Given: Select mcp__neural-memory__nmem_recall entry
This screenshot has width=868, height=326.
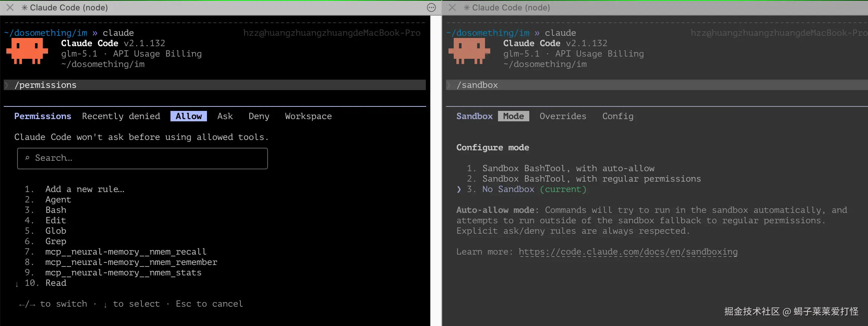Looking at the screenshot, I should [x=126, y=252].
